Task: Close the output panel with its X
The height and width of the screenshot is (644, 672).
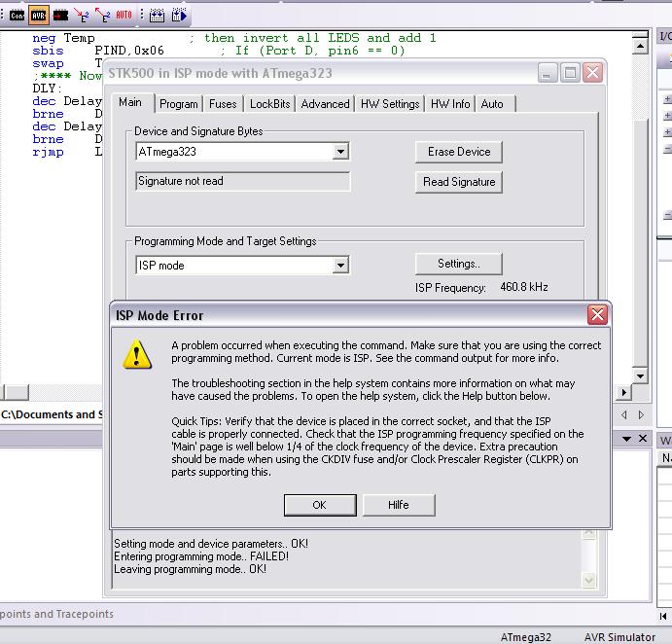Action: tap(643, 438)
